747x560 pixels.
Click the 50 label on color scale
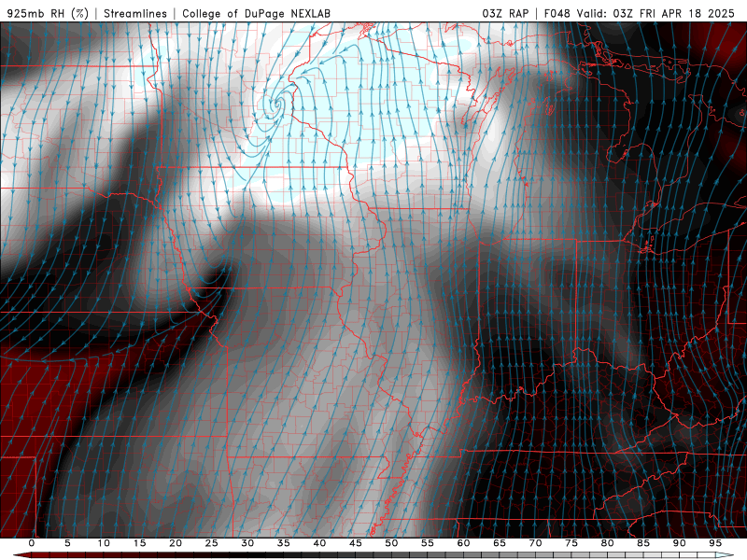(391, 543)
